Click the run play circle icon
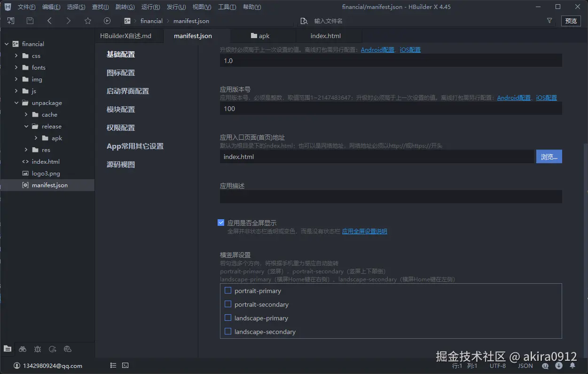The image size is (588, 374). 107,21
